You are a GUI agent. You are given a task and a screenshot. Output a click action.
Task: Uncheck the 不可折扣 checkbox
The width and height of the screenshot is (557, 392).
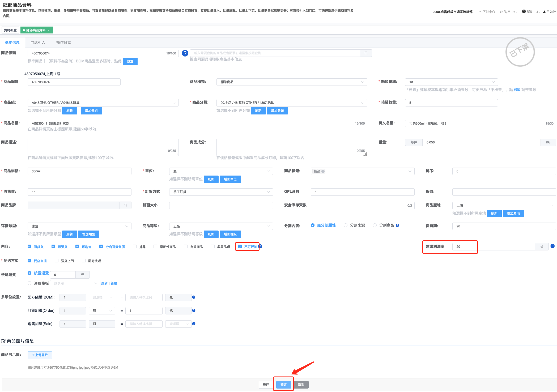(240, 247)
